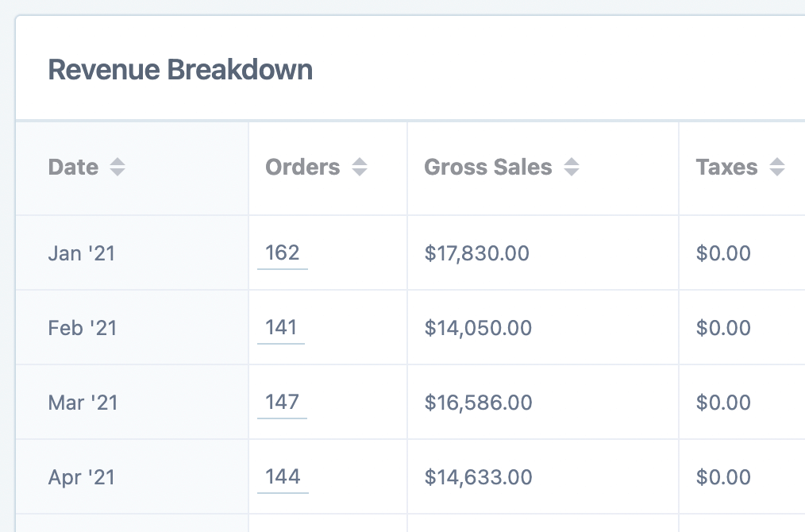Image resolution: width=805 pixels, height=532 pixels.
Task: Sort the Orders column ascending
Action: point(360,162)
